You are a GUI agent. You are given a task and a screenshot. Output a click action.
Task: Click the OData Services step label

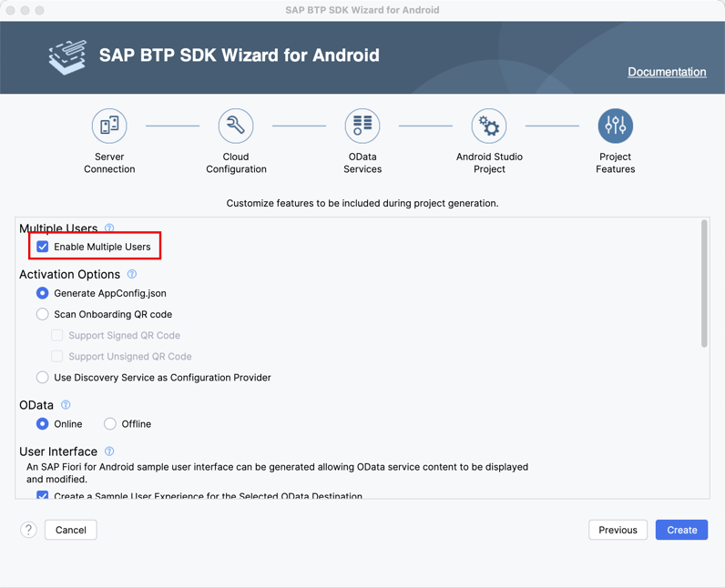click(362, 163)
